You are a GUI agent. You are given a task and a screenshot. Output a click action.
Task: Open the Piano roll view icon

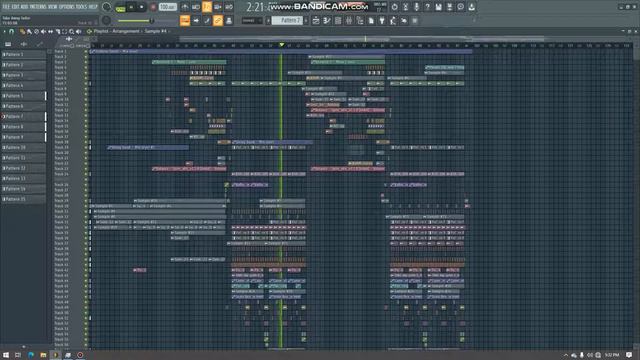tap(327, 20)
